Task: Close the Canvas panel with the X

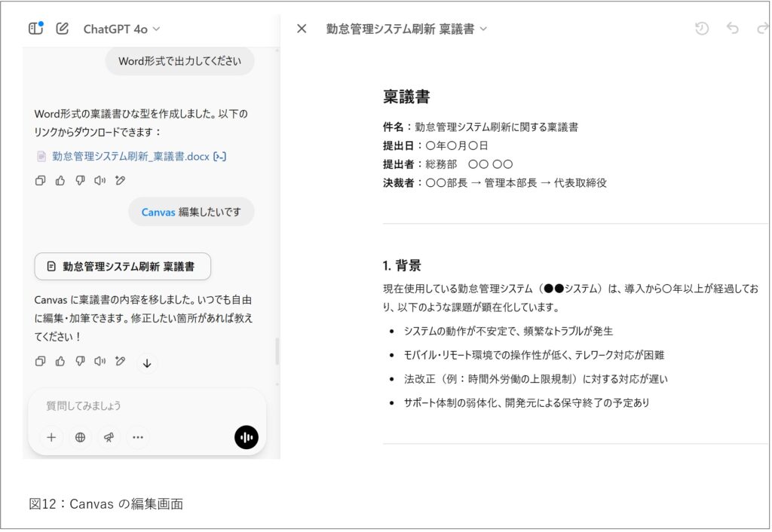Action: (301, 28)
